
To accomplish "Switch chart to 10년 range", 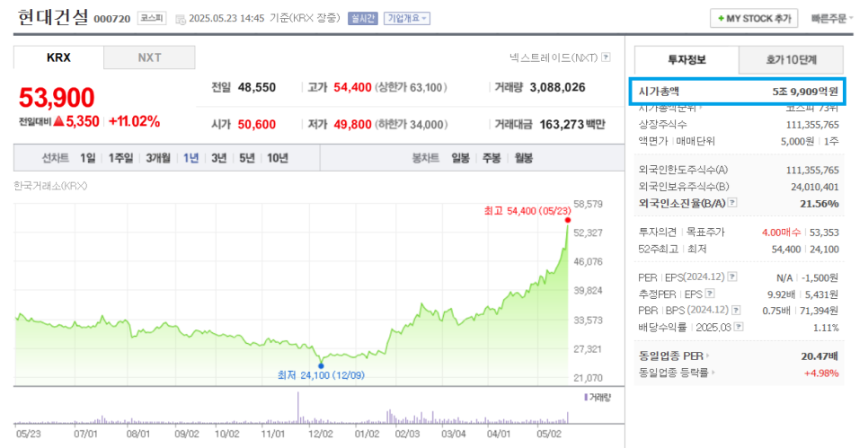I will point(278,158).
